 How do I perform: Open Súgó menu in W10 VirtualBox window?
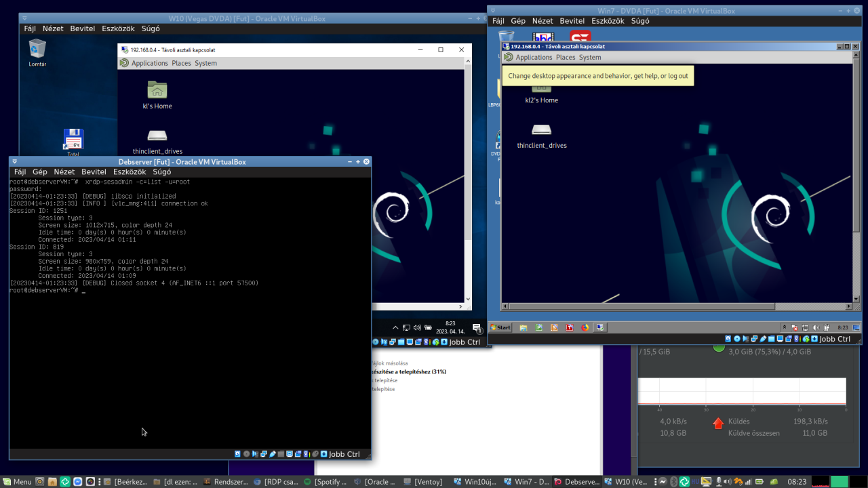(151, 29)
